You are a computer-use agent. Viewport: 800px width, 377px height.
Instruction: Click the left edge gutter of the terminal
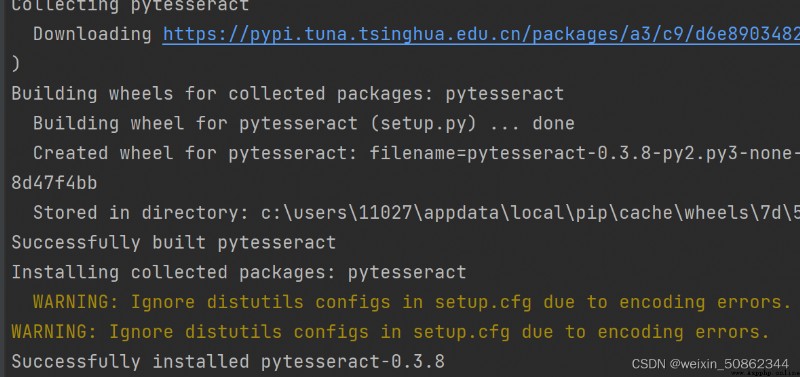coord(2,188)
